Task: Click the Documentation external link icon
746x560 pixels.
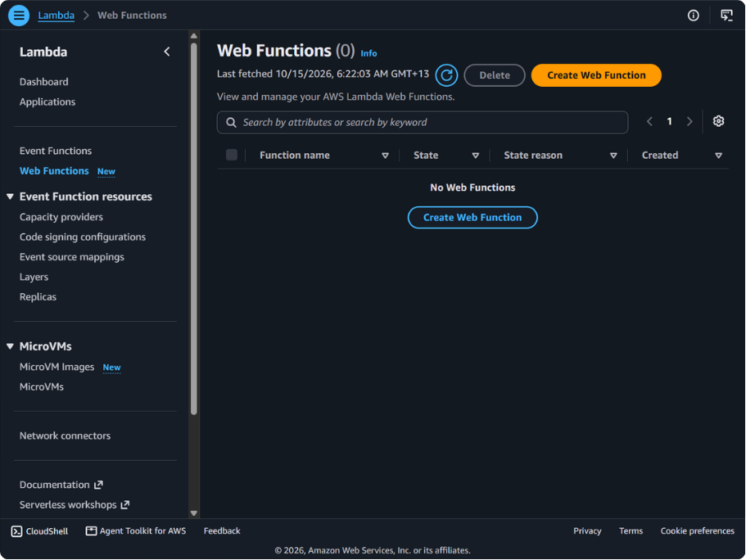Action: coord(98,485)
